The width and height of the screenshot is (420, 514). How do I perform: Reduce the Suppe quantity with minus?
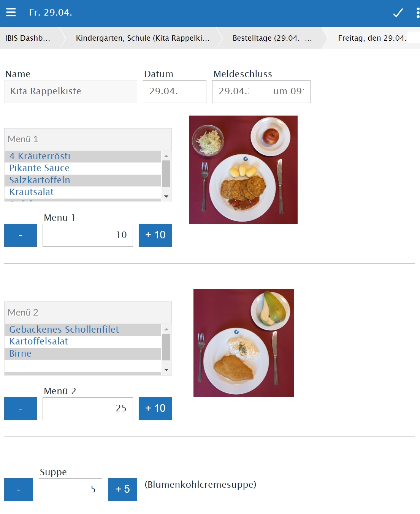click(x=19, y=490)
